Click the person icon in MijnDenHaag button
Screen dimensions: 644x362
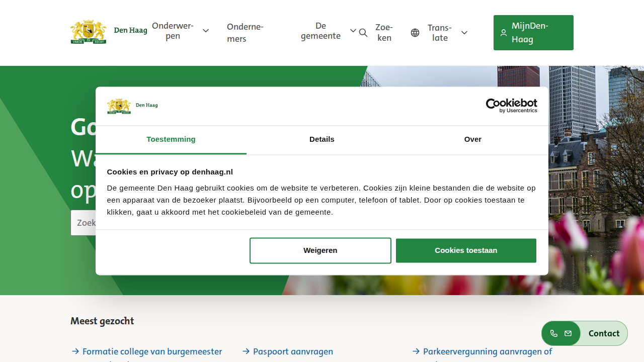(x=504, y=32)
